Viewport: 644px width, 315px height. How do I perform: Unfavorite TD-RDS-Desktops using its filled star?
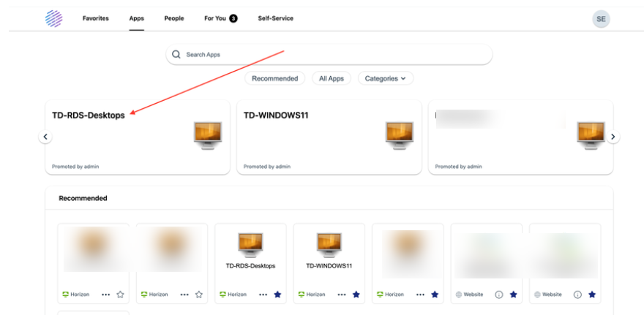click(277, 295)
